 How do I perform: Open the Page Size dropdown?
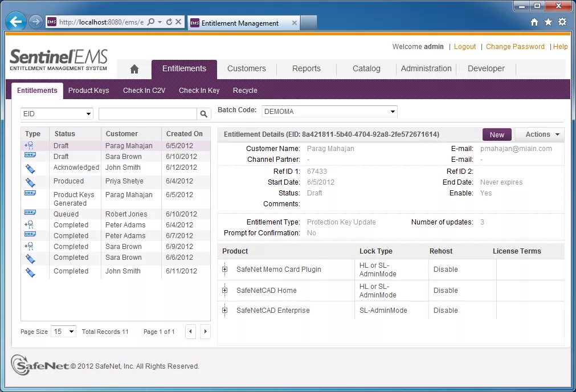coord(64,332)
